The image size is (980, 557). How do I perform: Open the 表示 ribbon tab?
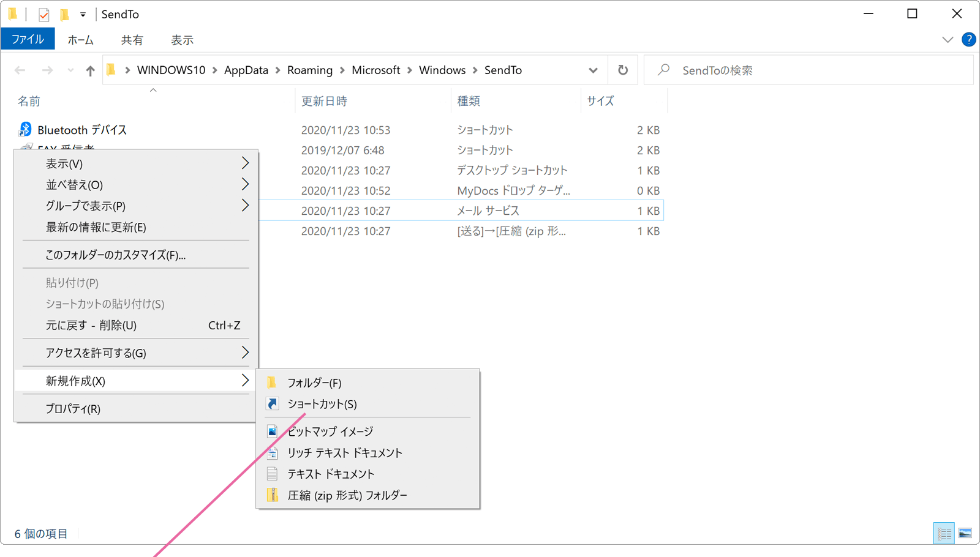(182, 40)
